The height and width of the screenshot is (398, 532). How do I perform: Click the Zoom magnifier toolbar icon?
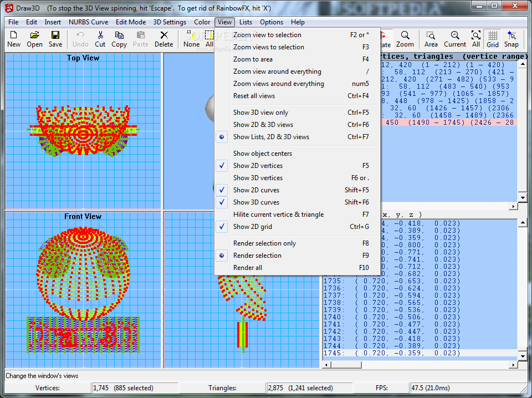405,39
